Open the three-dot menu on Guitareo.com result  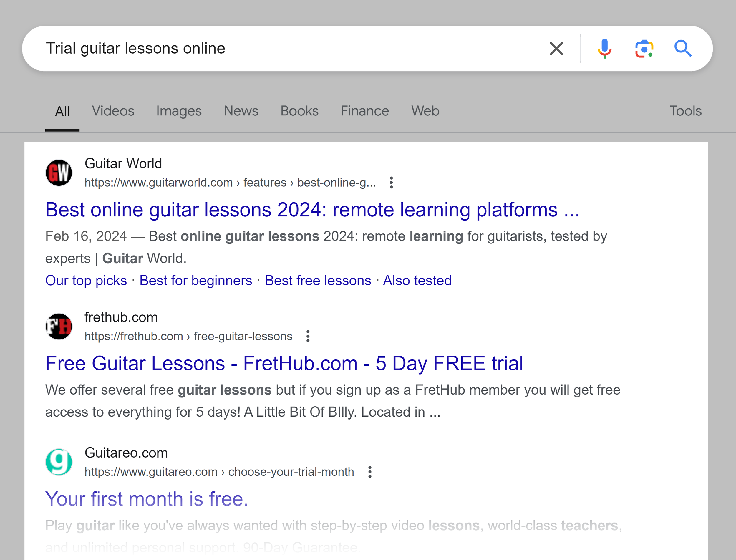click(370, 472)
